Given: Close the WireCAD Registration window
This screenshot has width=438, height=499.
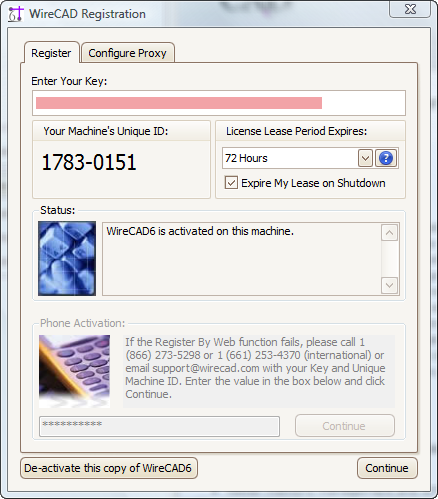Looking at the screenshot, I should (x=410, y=9).
